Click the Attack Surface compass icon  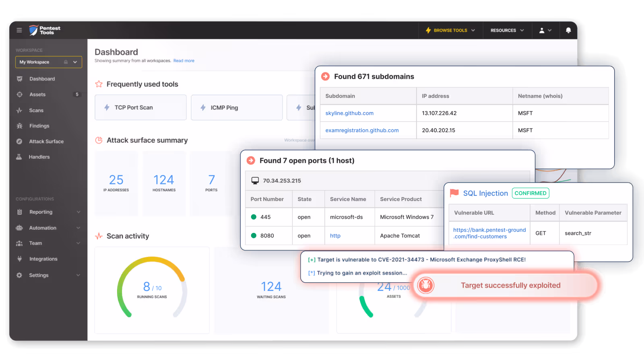tap(19, 142)
